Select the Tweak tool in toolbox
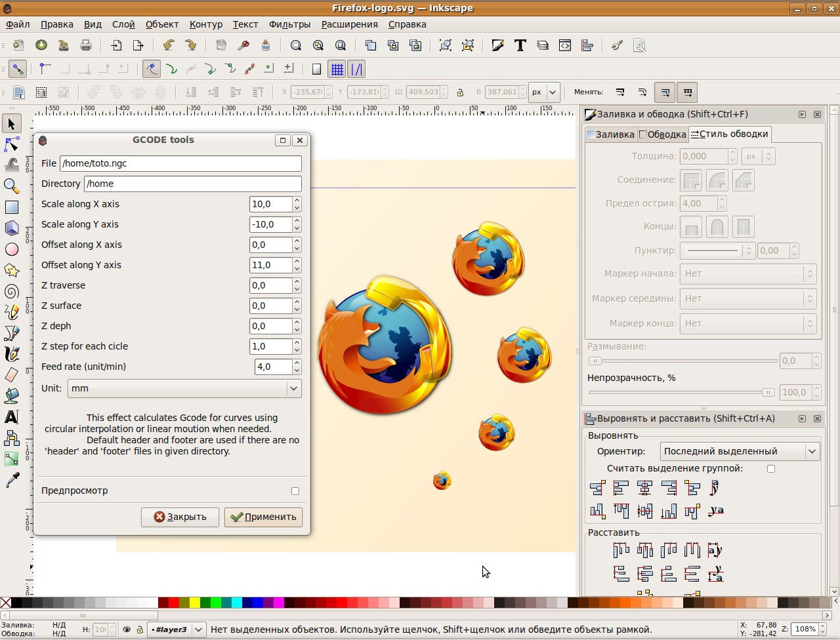The image size is (840, 640). (12, 165)
